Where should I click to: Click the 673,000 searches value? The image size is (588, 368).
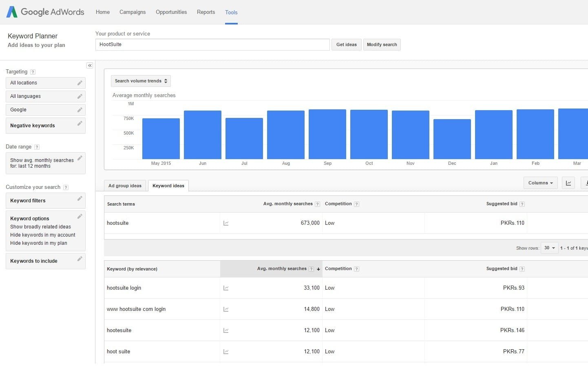[310, 223]
